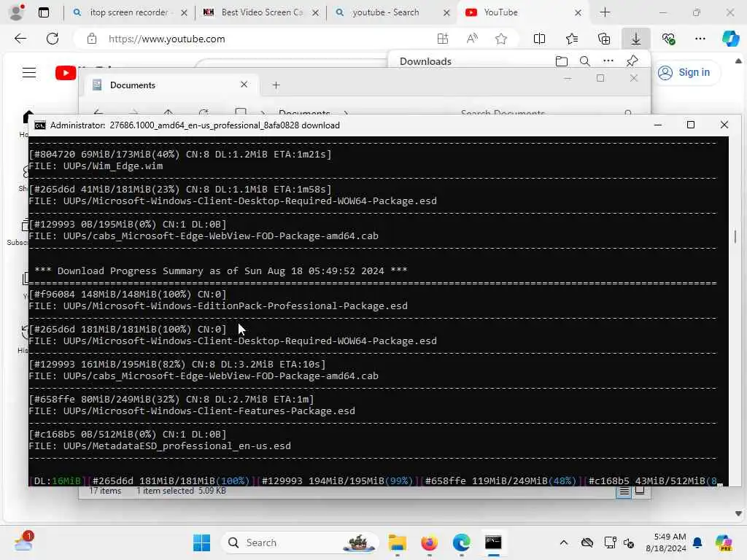Open notifications bell icon
The image size is (747, 560).
click(x=697, y=542)
